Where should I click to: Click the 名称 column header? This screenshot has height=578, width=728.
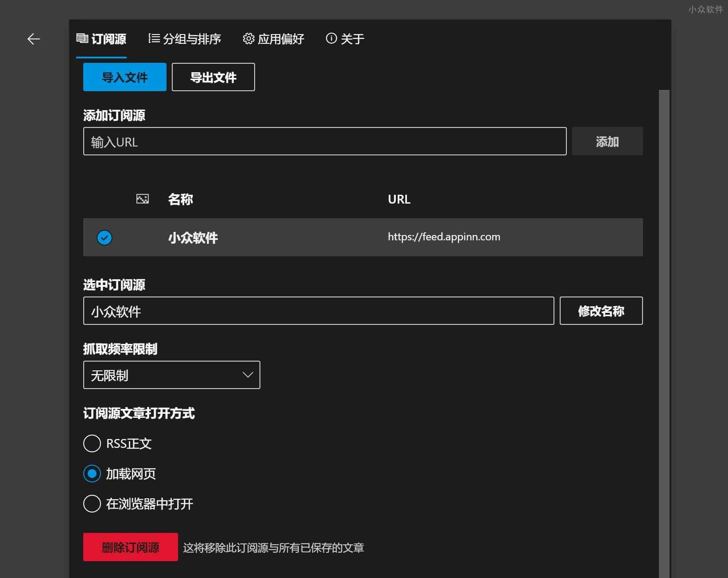click(x=181, y=199)
